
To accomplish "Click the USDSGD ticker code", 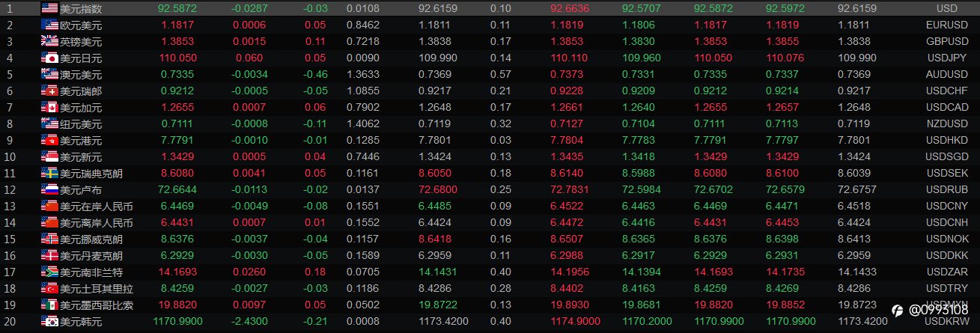I will [x=946, y=157].
